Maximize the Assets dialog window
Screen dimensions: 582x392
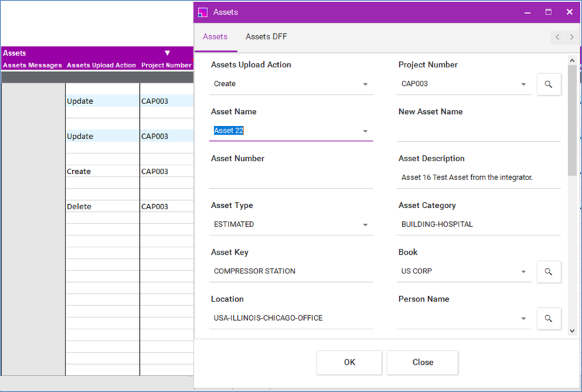(548, 12)
